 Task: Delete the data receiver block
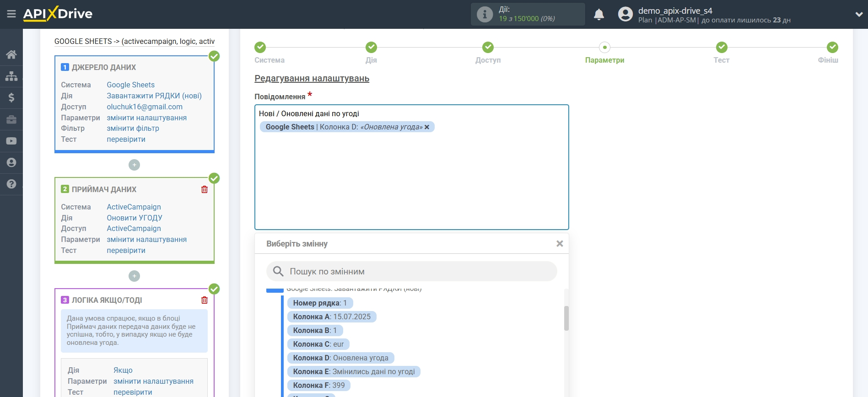coord(205,189)
